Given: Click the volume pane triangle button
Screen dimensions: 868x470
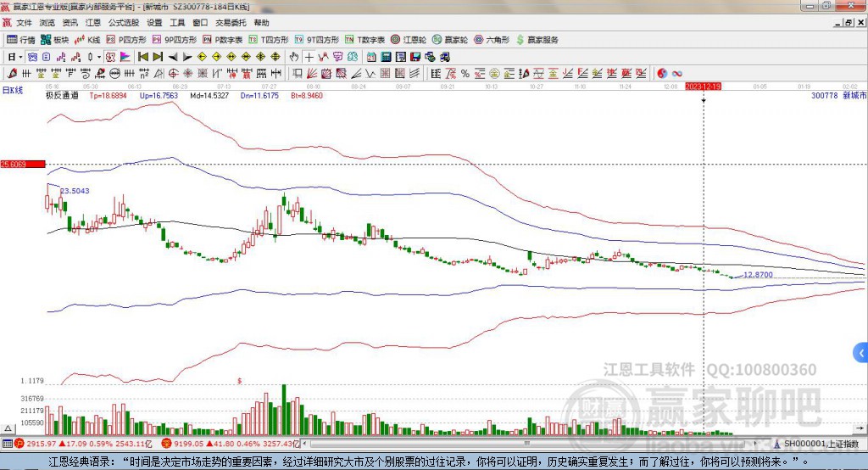Looking at the screenshot, I should (x=8, y=428).
